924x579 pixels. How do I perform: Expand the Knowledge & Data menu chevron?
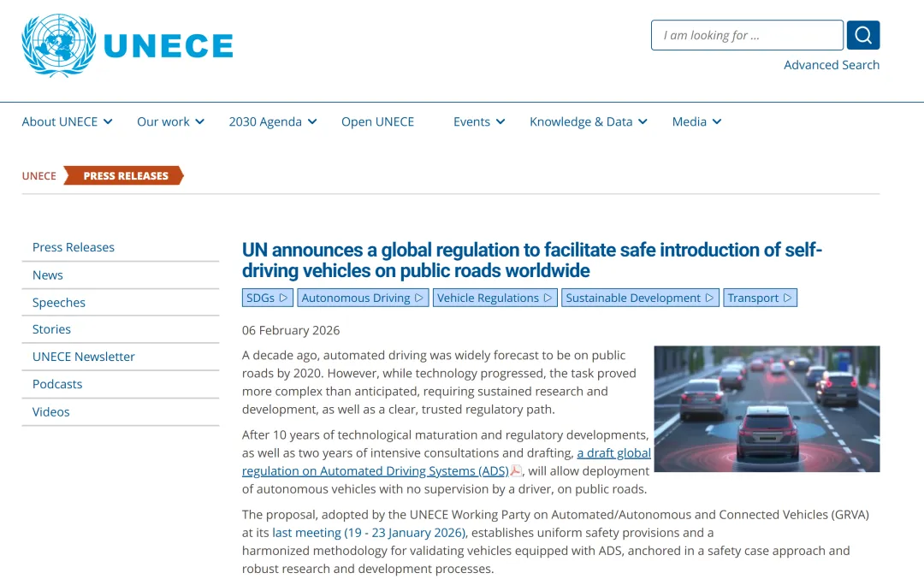tap(643, 122)
